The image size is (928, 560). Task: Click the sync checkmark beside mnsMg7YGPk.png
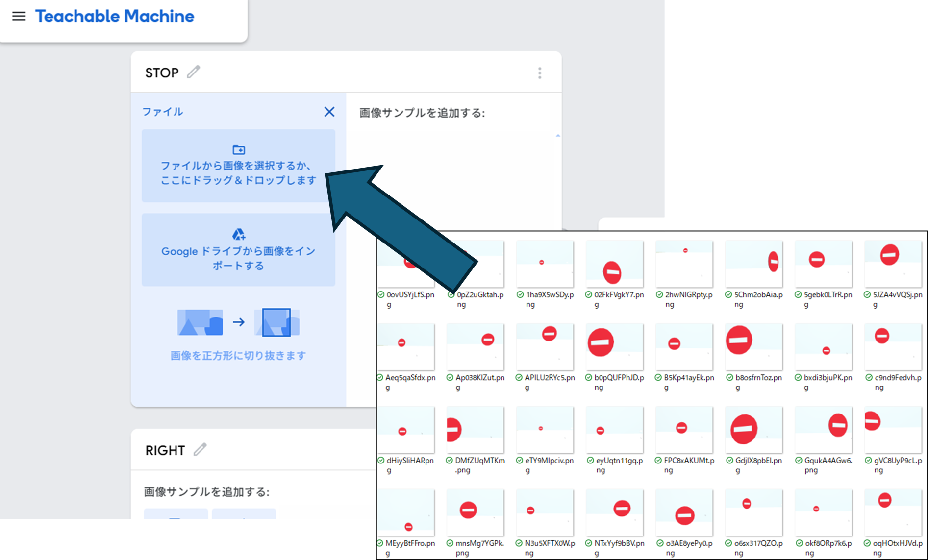pyautogui.click(x=450, y=543)
